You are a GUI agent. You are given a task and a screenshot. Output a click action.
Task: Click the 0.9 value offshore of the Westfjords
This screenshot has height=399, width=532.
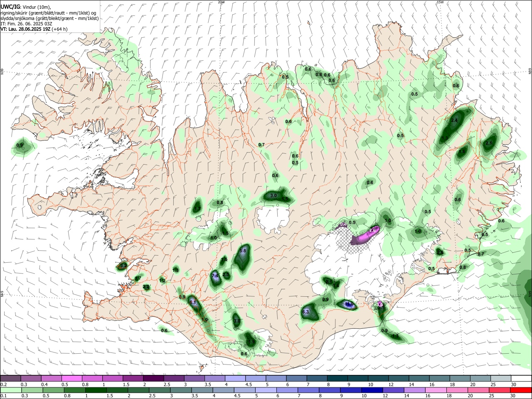pyautogui.click(x=20, y=145)
